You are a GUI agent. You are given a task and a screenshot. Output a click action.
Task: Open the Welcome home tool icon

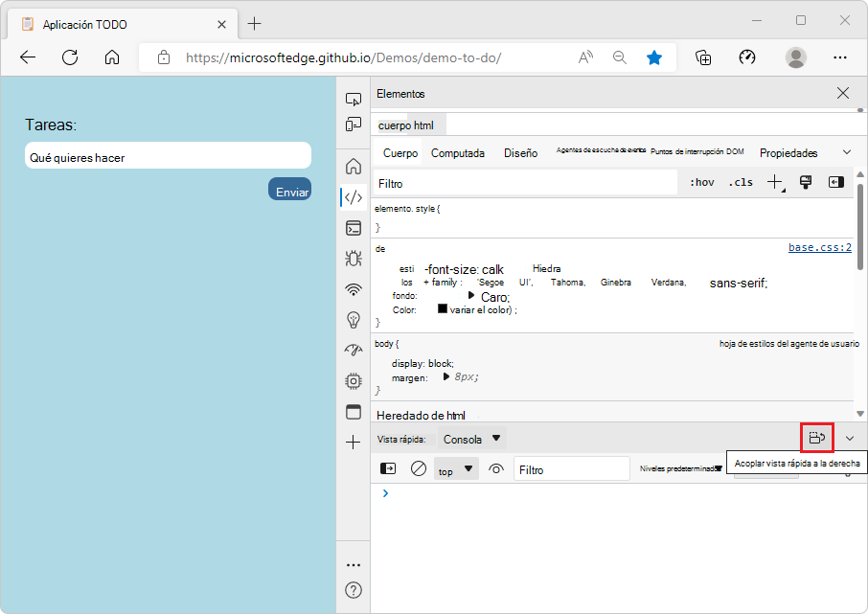point(354,166)
